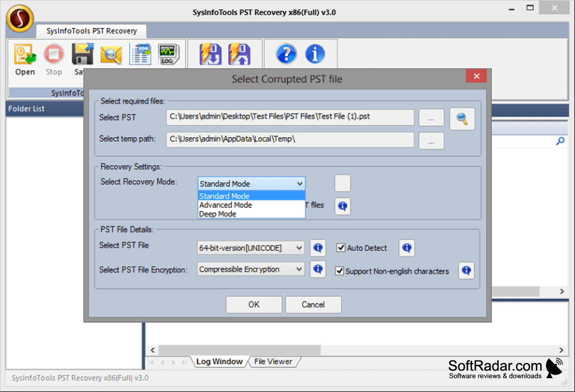Open Help using the question mark icon
The image size is (575, 392).
click(x=286, y=54)
